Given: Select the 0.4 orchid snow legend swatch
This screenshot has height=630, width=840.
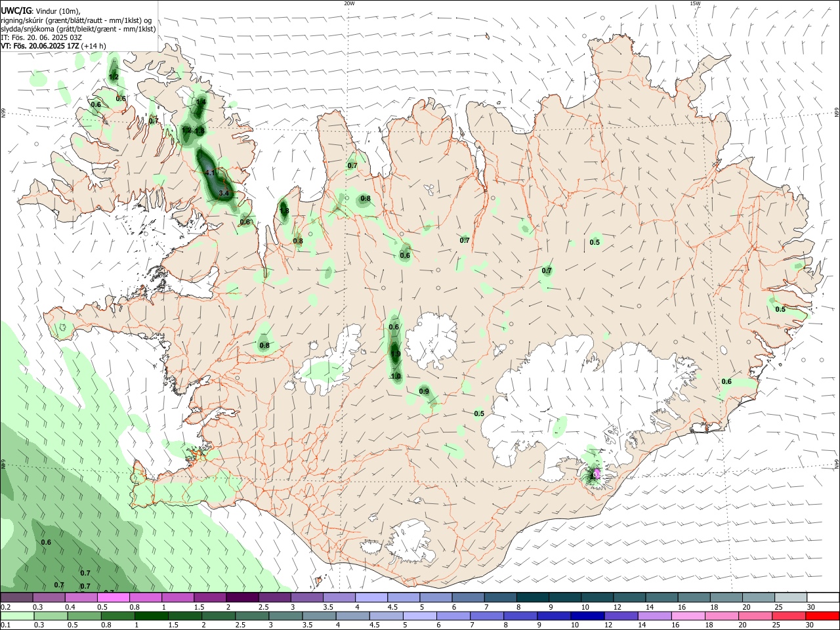Looking at the screenshot, I should [x=81, y=597].
